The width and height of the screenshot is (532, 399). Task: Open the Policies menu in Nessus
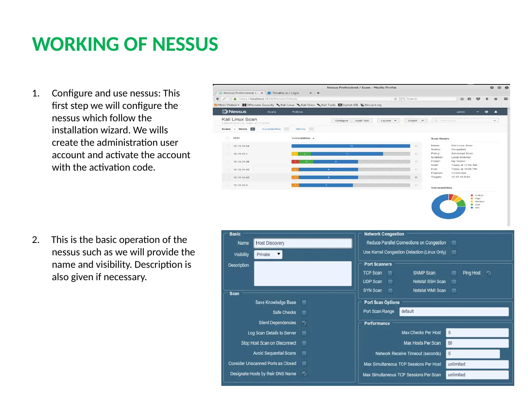(298, 112)
